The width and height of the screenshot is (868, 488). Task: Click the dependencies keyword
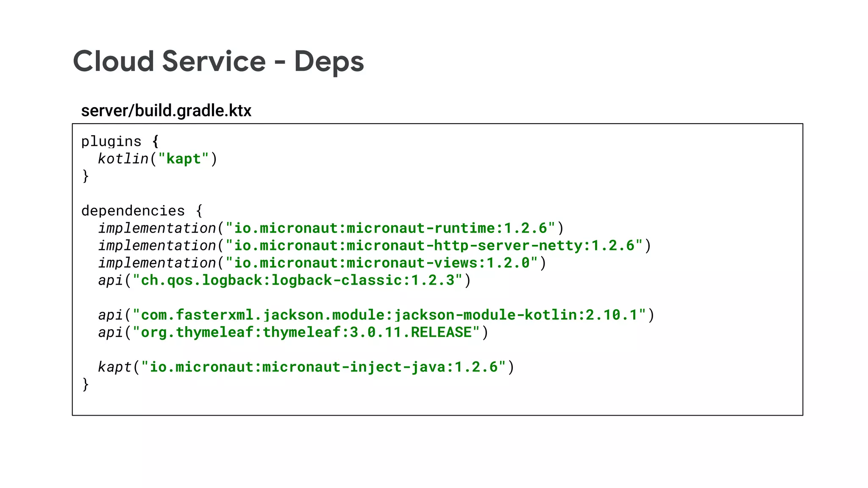[133, 211]
